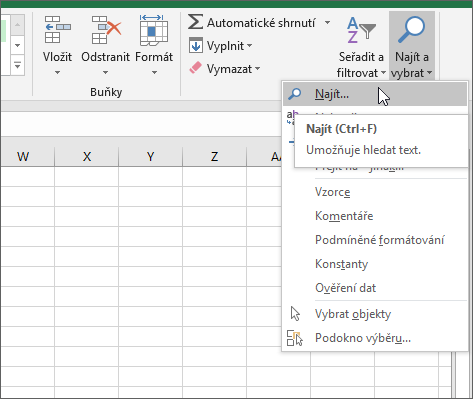Viewport: 473px width, 399px height.
Task: Choose Vybrat objekty from the menu
Action: pos(375,314)
